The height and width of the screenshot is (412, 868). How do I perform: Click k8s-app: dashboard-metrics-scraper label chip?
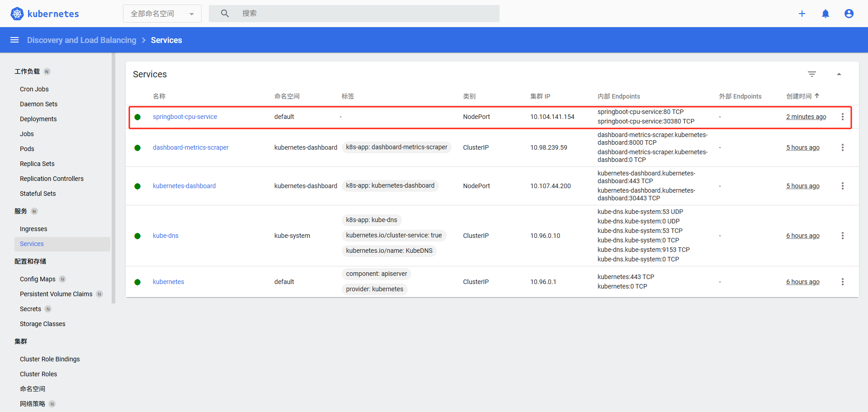(x=396, y=147)
